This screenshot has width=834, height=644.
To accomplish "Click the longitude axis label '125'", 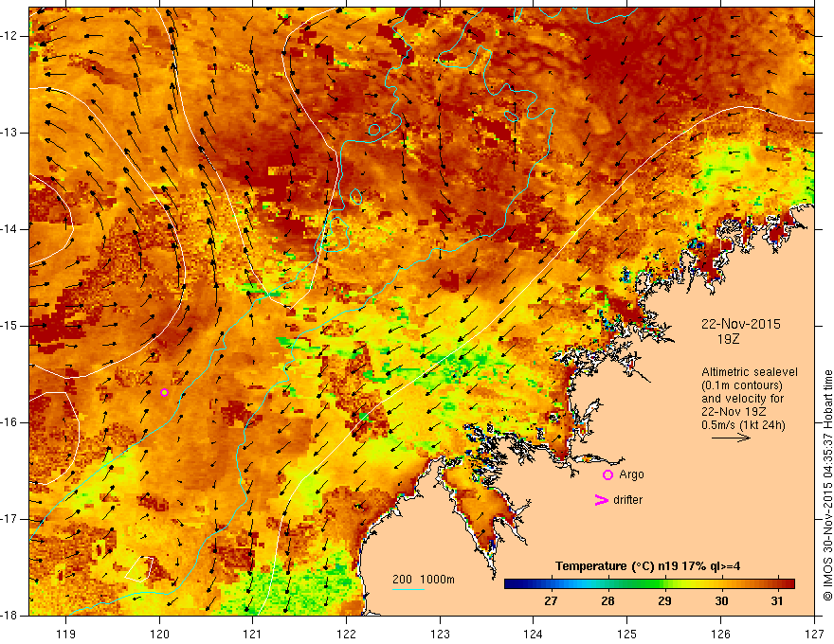I will click(x=626, y=634).
